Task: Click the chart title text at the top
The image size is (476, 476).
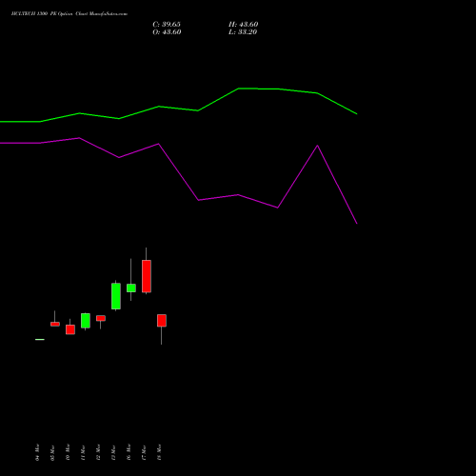Action: tap(69, 14)
